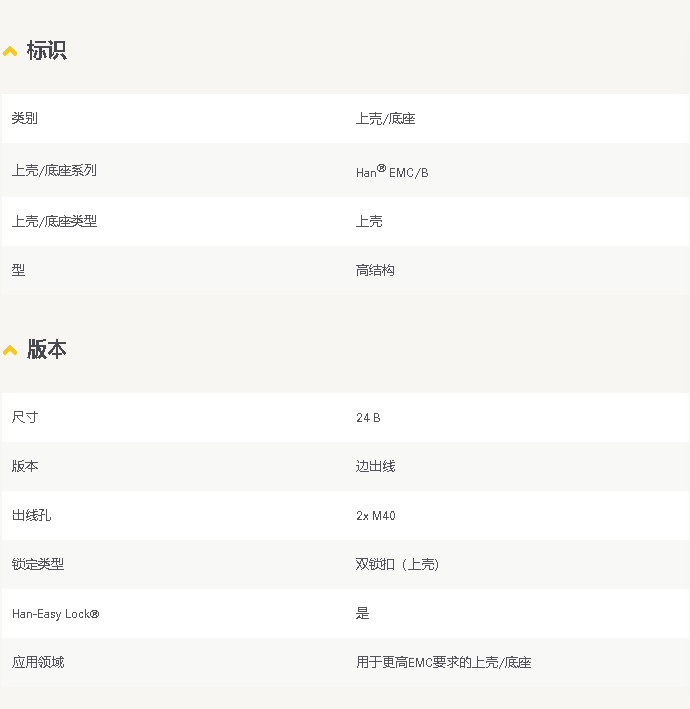Image resolution: width=690 pixels, height=709 pixels.
Task: Select the 版本 row label in the table
Action: (x=25, y=466)
